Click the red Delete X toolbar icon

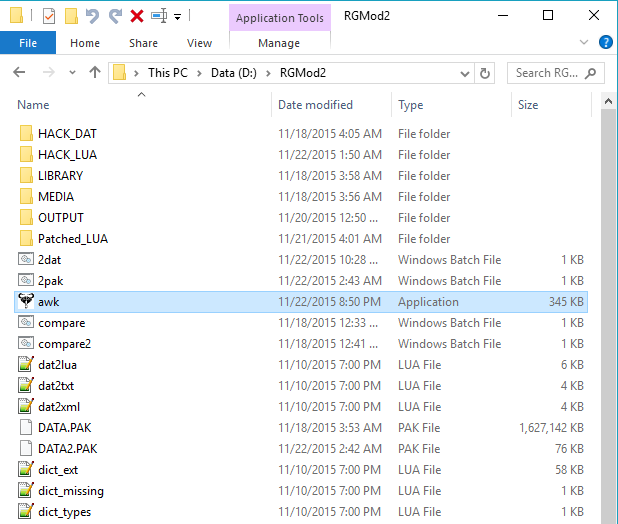pyautogui.click(x=137, y=16)
